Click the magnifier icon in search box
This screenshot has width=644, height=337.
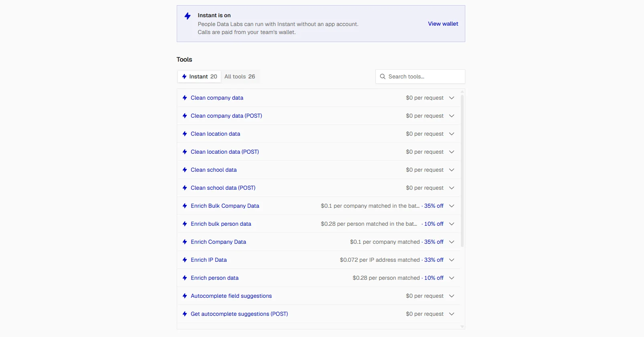[x=383, y=76]
